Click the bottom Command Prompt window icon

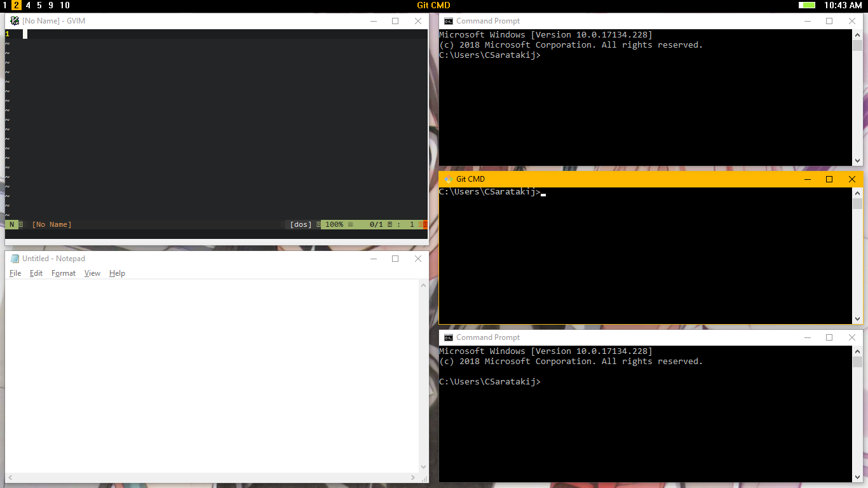(449, 337)
